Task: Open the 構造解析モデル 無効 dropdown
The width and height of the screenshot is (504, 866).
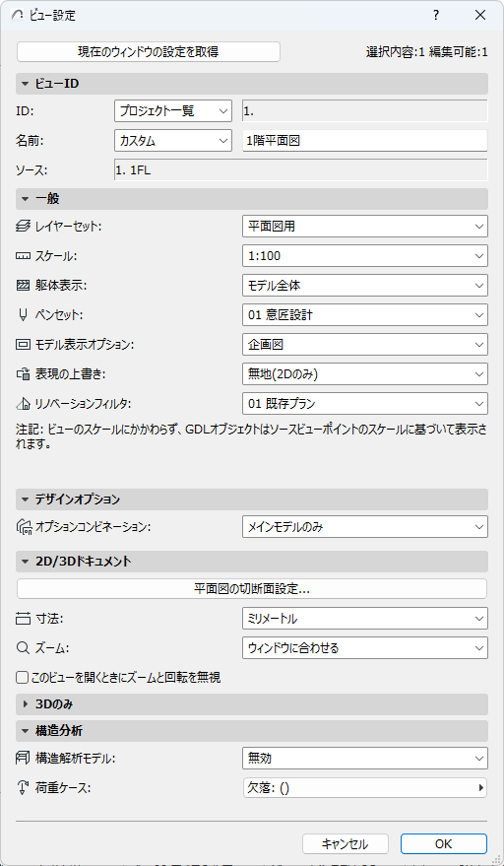Action: pos(365,759)
